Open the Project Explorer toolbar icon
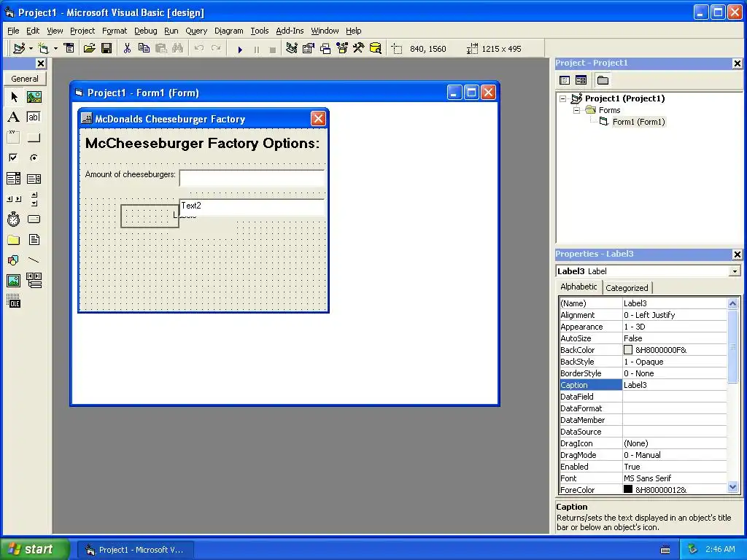The image size is (747, 560). pos(292,48)
